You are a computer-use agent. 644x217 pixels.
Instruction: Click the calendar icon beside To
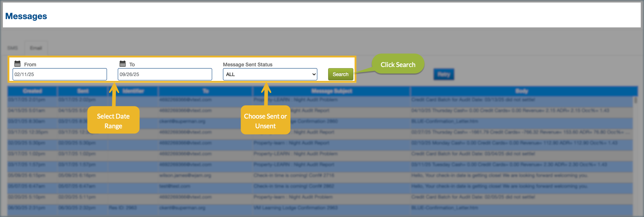[x=122, y=64]
